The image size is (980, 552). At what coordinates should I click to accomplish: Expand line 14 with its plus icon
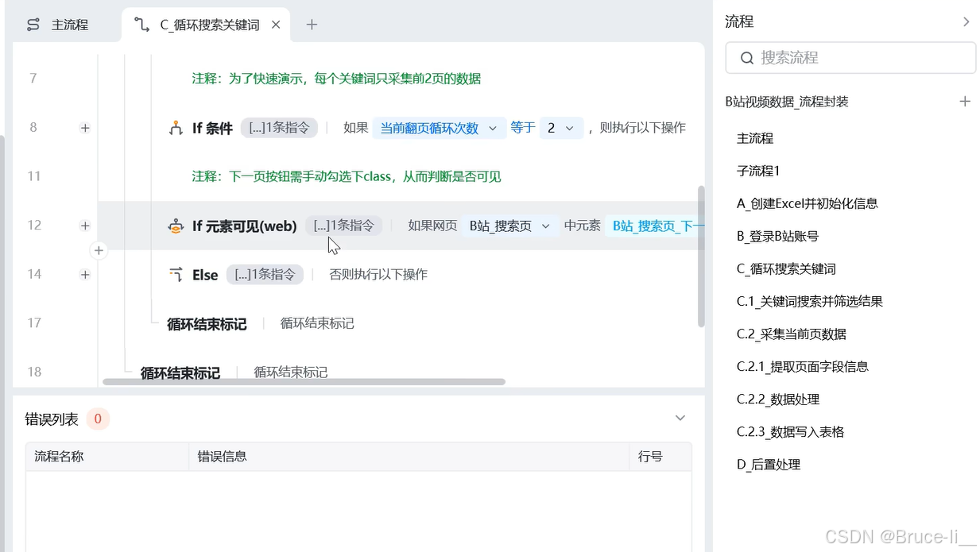[x=85, y=274]
